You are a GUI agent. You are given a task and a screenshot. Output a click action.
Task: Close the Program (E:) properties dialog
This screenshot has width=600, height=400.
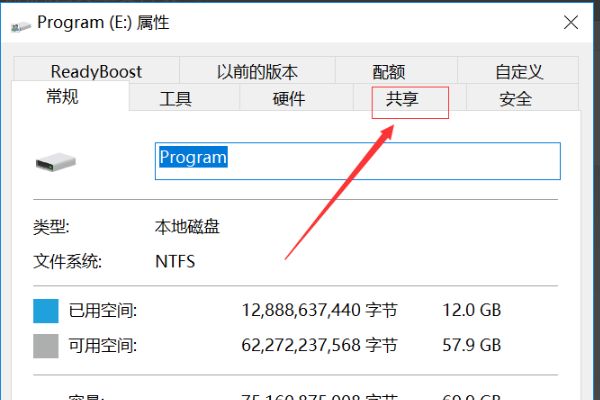pos(571,23)
